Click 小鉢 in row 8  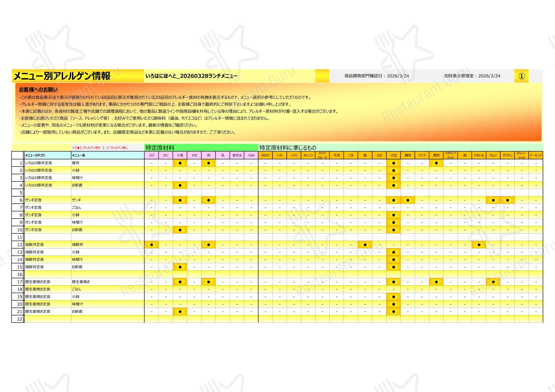[x=76, y=215]
